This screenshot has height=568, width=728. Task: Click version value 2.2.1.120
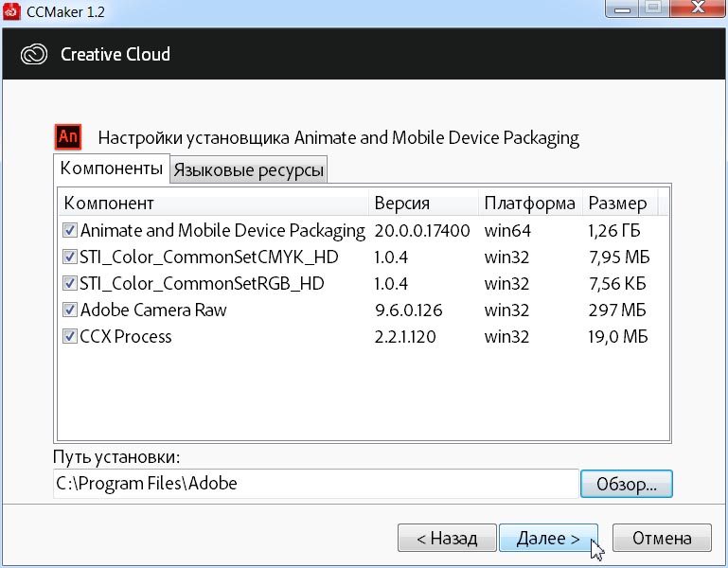pyautogui.click(x=405, y=336)
